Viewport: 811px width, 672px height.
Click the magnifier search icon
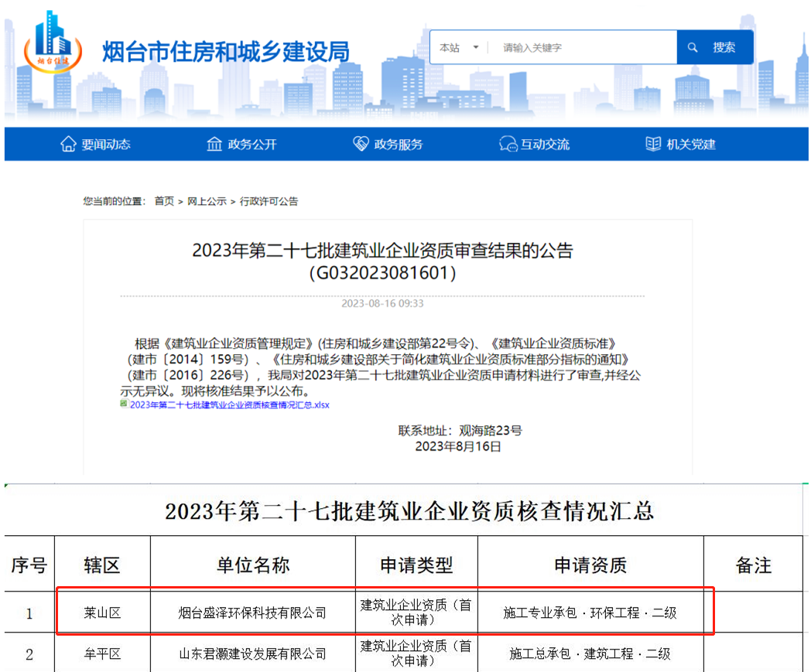click(x=691, y=46)
